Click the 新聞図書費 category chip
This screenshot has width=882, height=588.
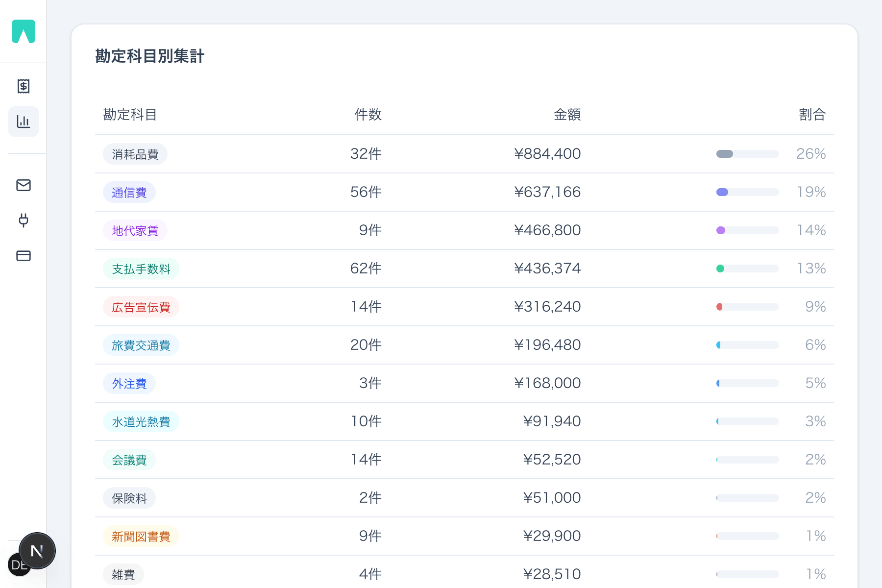141,536
